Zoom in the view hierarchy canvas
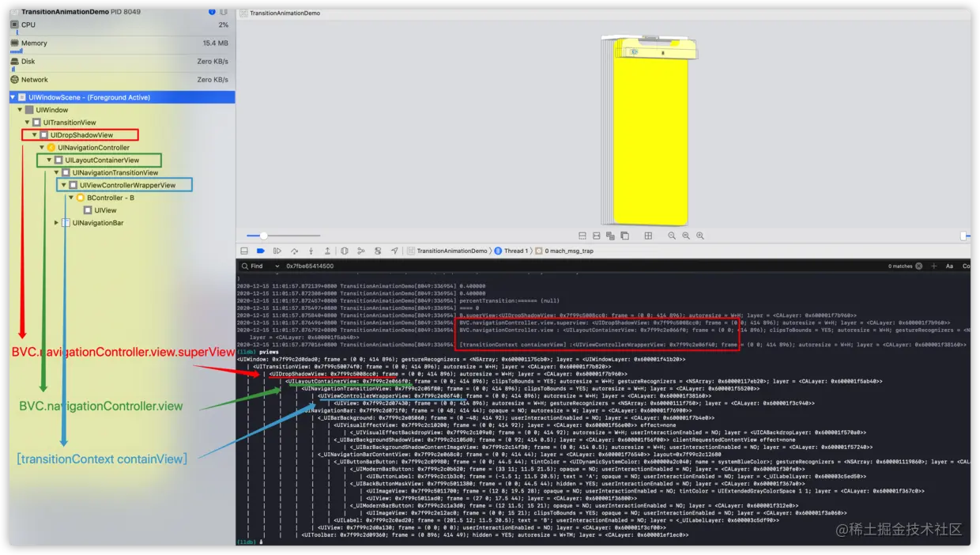This screenshot has width=980, height=555. click(x=700, y=236)
